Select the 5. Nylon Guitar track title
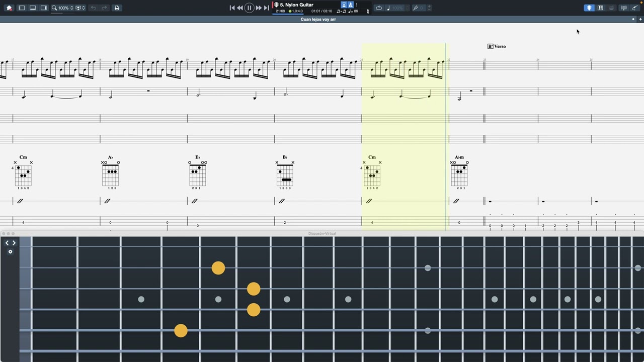 coord(297,5)
